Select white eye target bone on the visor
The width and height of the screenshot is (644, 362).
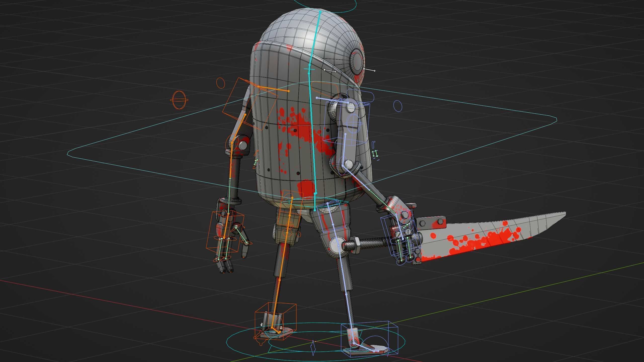click(x=330, y=71)
